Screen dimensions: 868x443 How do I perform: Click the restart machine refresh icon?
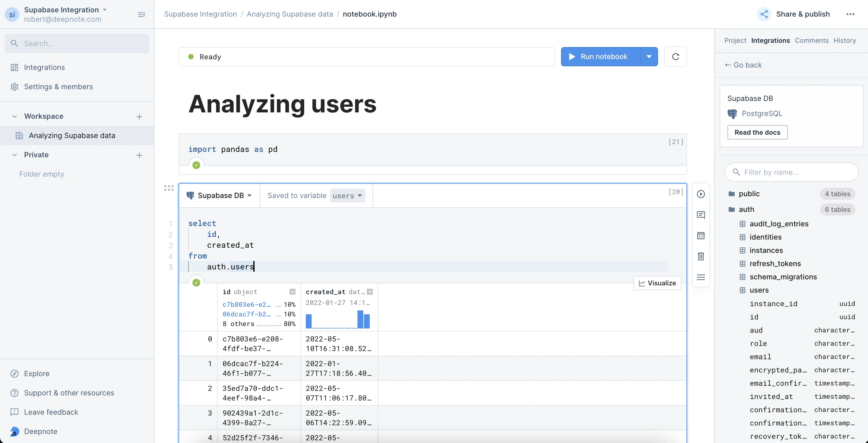coord(675,57)
